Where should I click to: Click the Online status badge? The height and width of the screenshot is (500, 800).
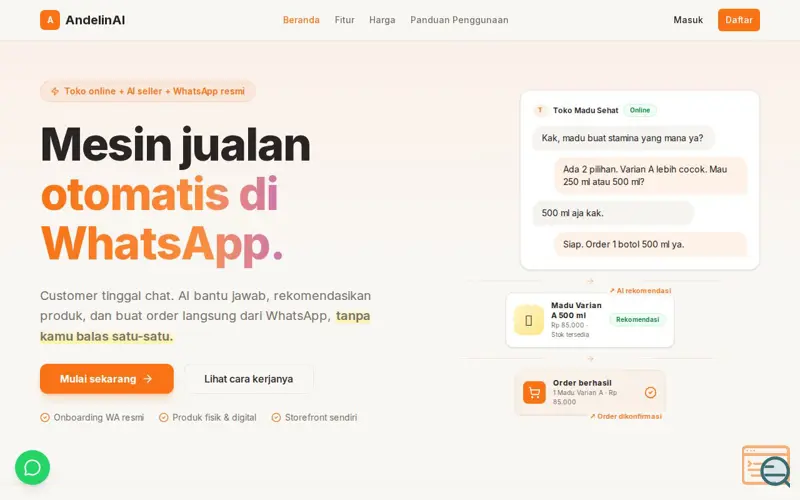pyautogui.click(x=640, y=110)
